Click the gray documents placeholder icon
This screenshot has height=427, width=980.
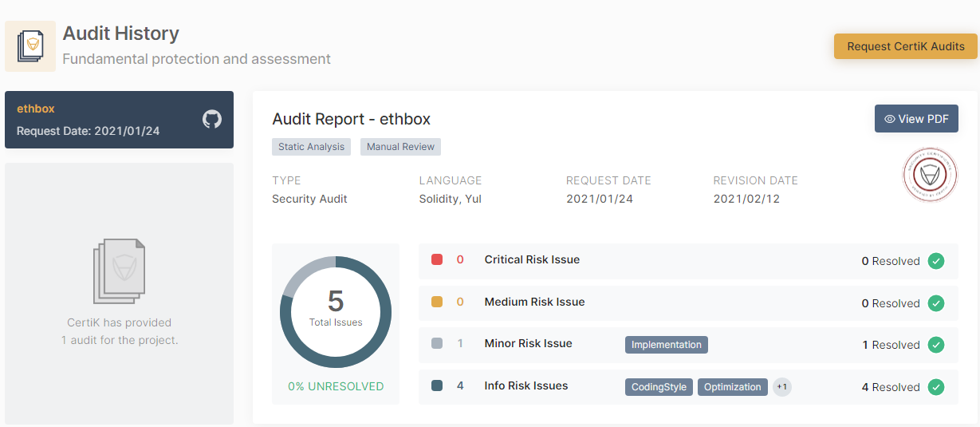click(119, 271)
